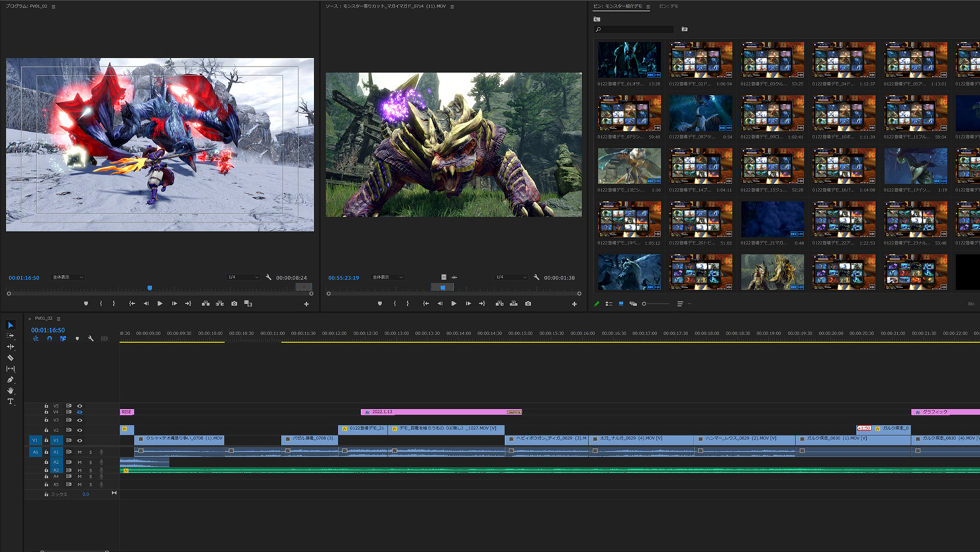Select the Razor tool in the toolbar
Image resolution: width=980 pixels, height=552 pixels.
coord(11,358)
